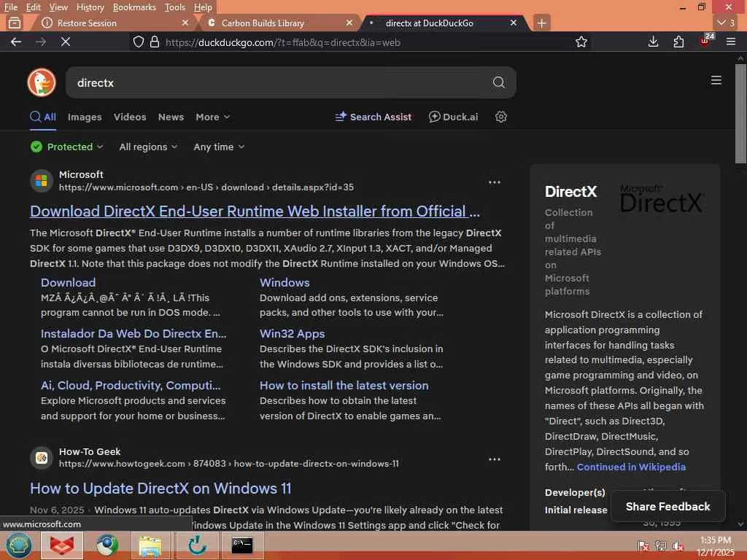747x560 pixels.
Task: Switch to the Videos tab
Action: point(130,117)
